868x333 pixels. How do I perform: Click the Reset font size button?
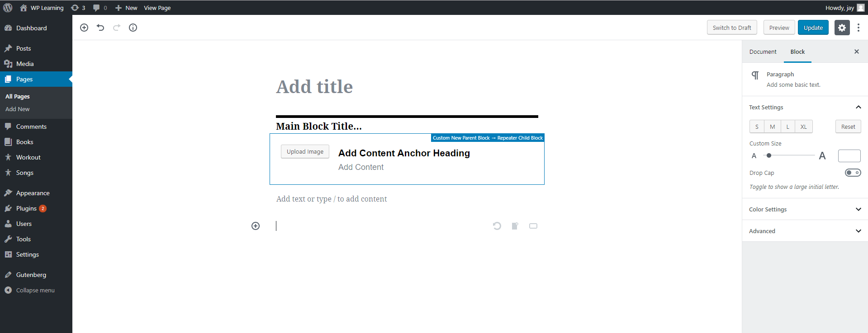(848, 127)
